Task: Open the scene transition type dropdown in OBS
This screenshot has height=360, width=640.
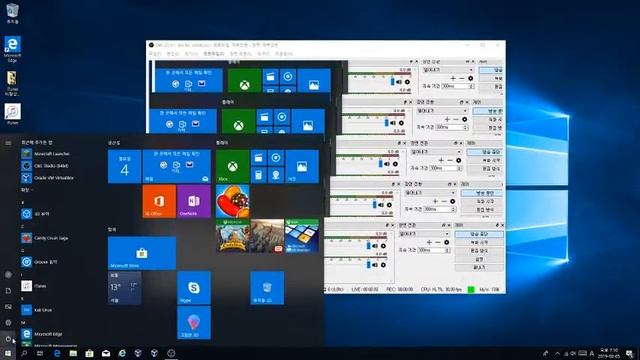Action: point(424,234)
